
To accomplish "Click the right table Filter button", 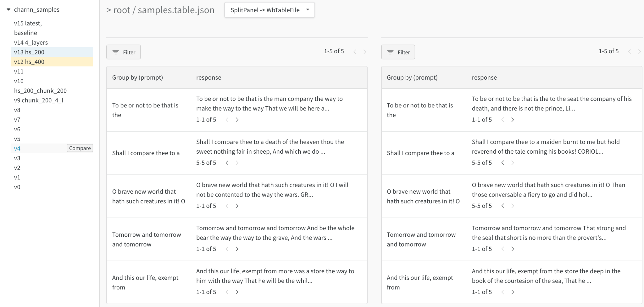I will click(x=398, y=52).
